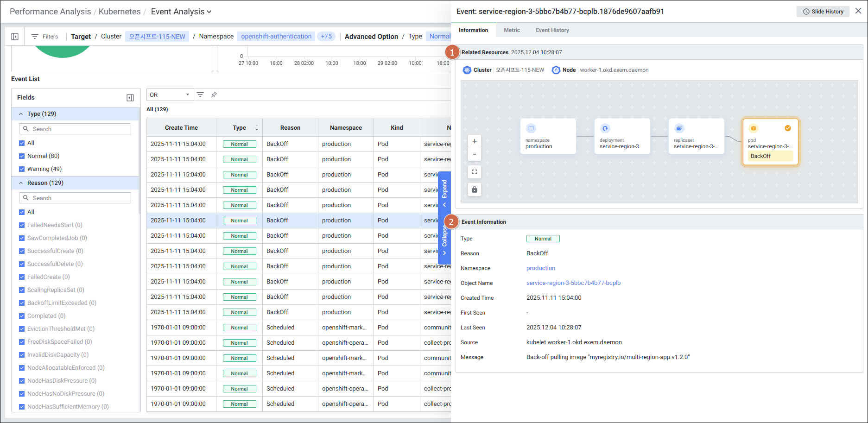Viewport: 868px width, 423px height.
Task: Open the OR condition dropdown
Action: click(170, 95)
